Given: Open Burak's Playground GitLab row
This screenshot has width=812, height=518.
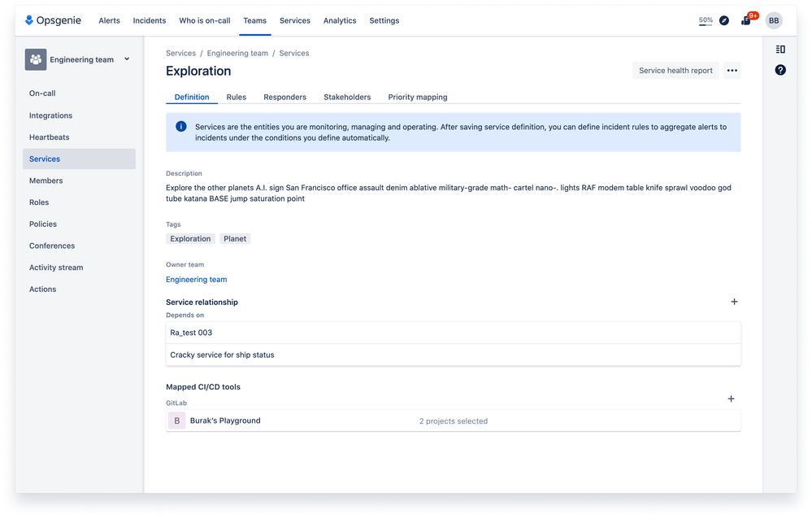Looking at the screenshot, I should coord(453,420).
